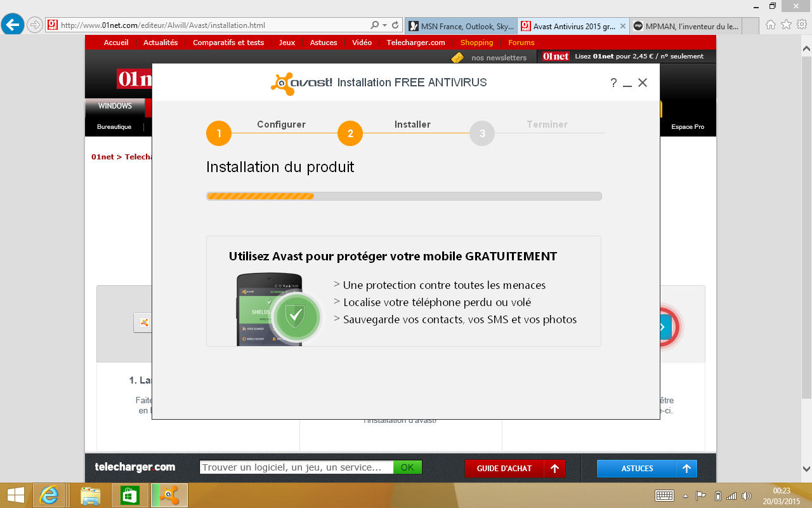
Task: Click the taskbar clock and date
Action: (x=781, y=496)
